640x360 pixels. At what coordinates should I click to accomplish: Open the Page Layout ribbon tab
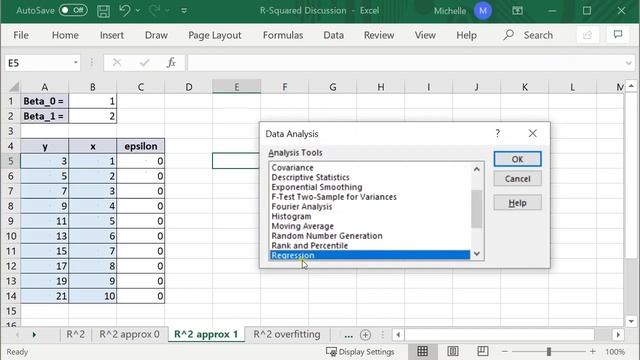tap(215, 35)
